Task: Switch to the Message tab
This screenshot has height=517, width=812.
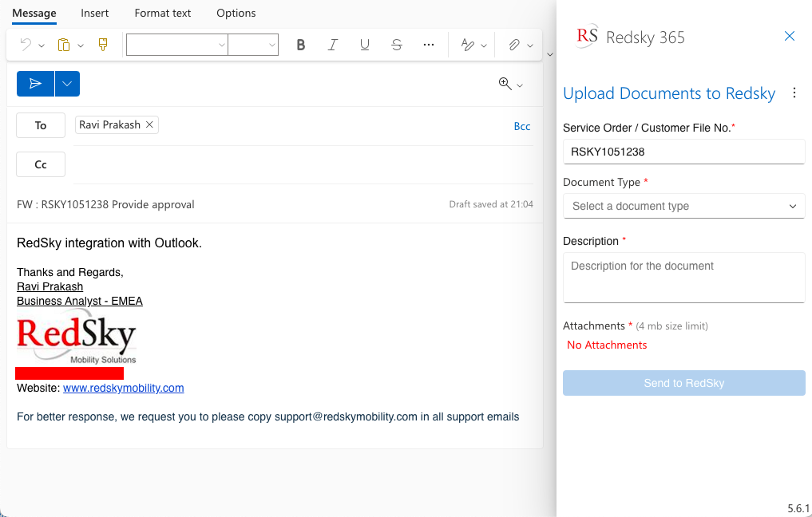Action: 34,13
